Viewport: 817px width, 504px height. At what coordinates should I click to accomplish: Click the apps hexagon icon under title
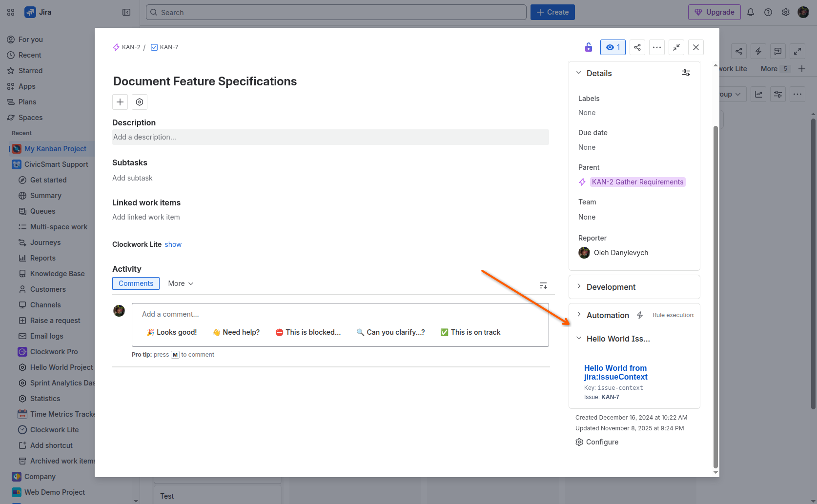pyautogui.click(x=140, y=102)
